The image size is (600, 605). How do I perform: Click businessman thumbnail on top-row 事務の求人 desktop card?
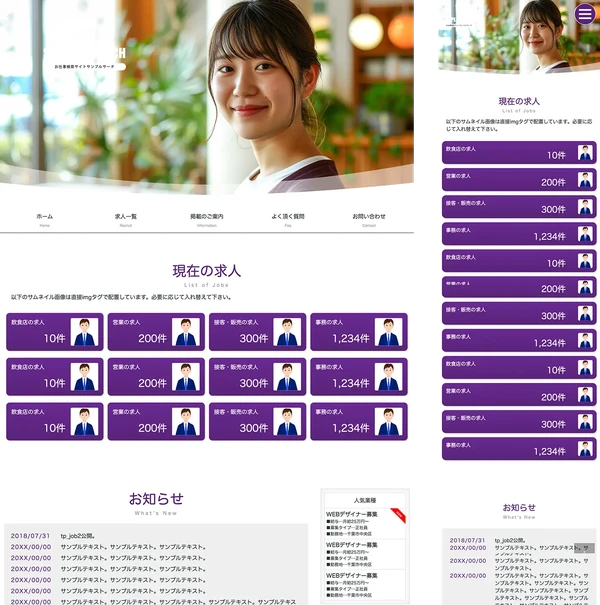coord(389,332)
